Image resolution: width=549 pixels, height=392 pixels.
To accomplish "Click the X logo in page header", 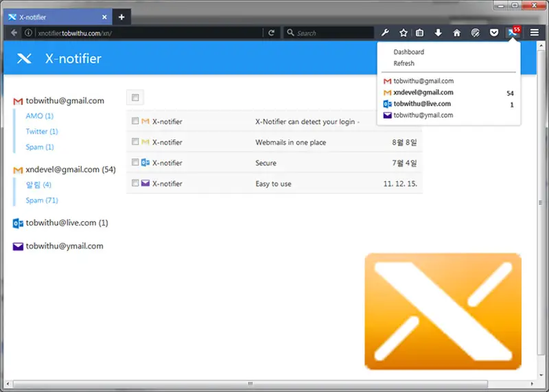I will click(x=24, y=58).
